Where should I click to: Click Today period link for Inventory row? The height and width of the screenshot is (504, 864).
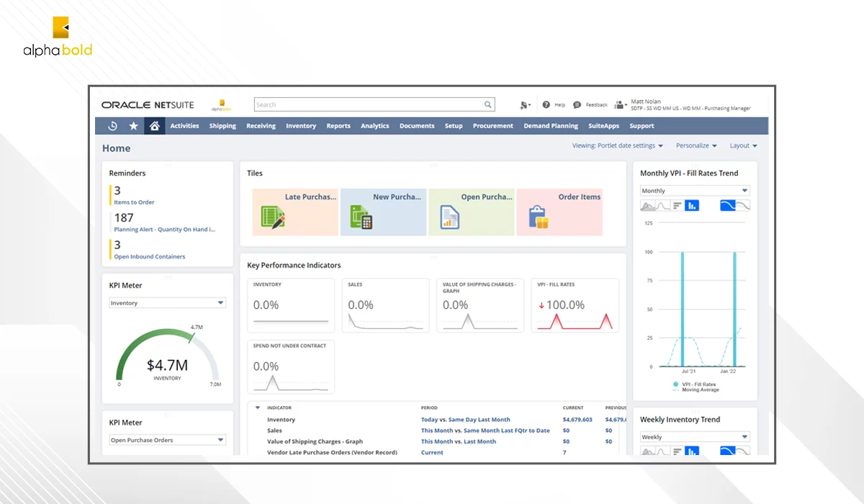431,420
